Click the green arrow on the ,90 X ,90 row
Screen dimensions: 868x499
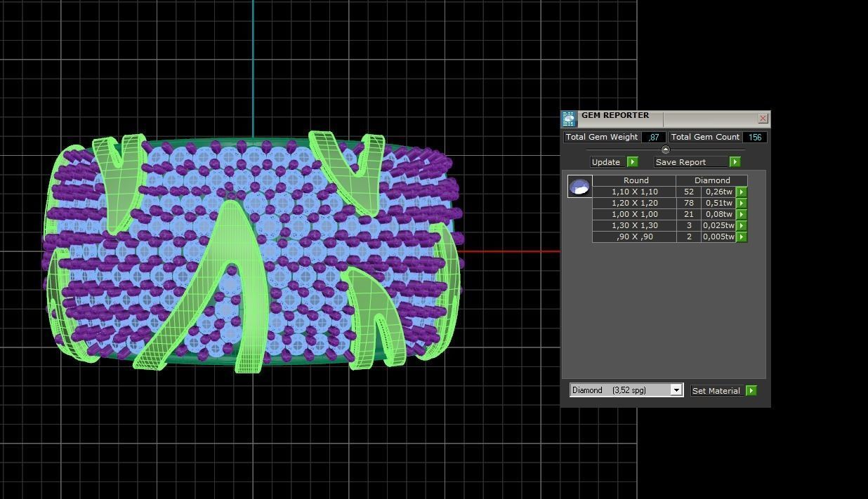742,237
